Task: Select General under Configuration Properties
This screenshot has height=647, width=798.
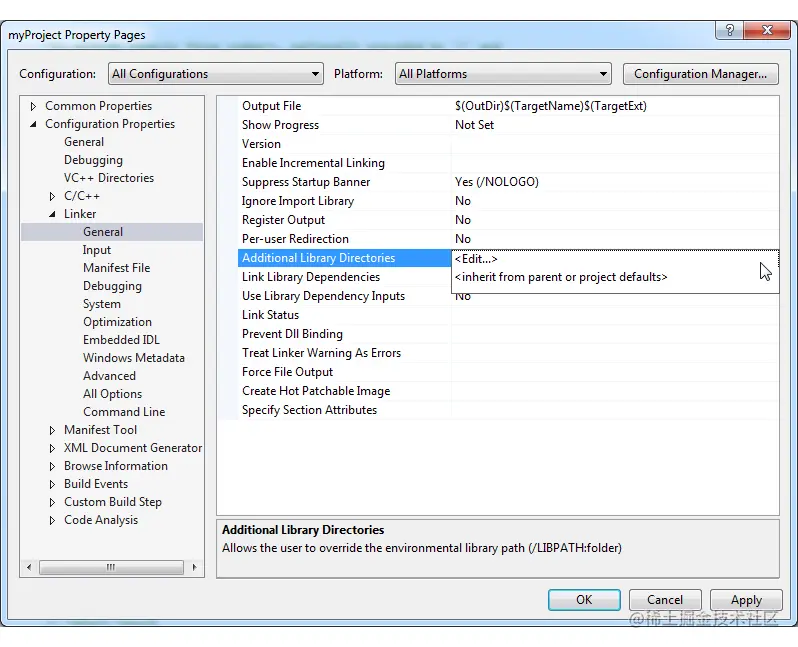Action: coord(84,142)
